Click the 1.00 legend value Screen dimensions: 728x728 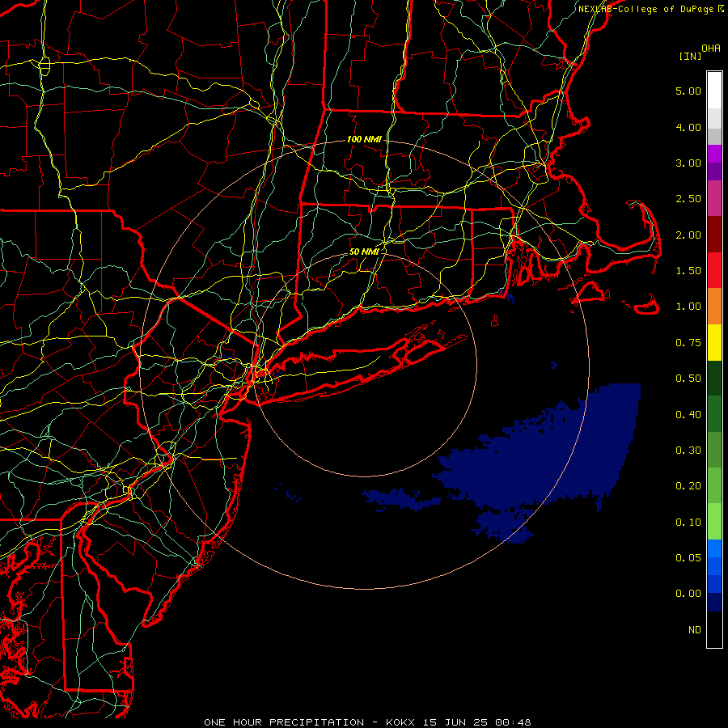pyautogui.click(x=688, y=307)
